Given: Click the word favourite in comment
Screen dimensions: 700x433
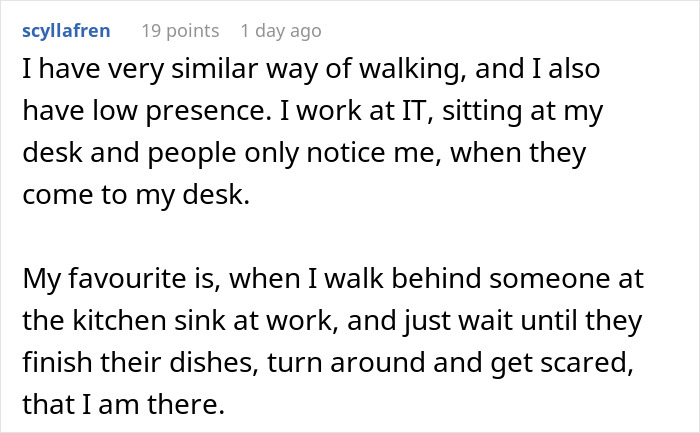Looking at the screenshot, I should [128, 279].
